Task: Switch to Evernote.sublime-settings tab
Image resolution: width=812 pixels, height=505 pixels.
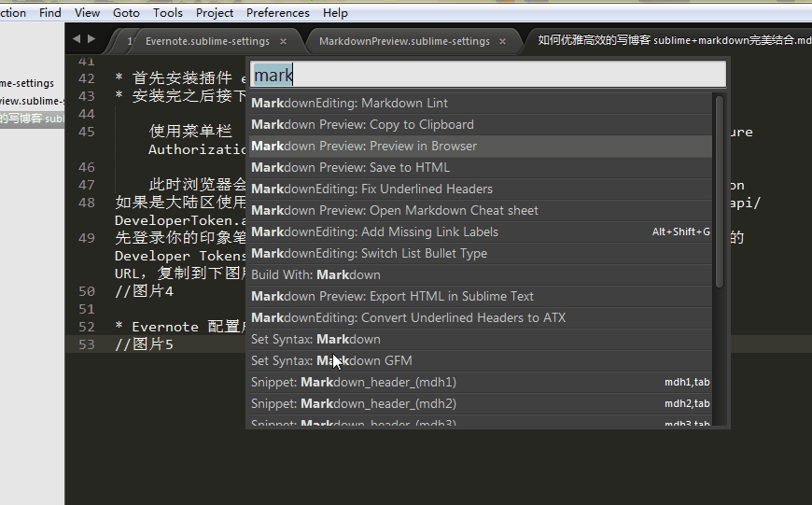Action: pos(207,41)
